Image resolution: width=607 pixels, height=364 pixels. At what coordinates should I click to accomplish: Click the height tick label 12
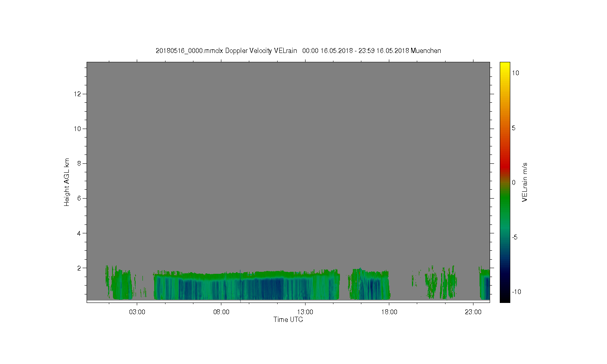click(78, 94)
